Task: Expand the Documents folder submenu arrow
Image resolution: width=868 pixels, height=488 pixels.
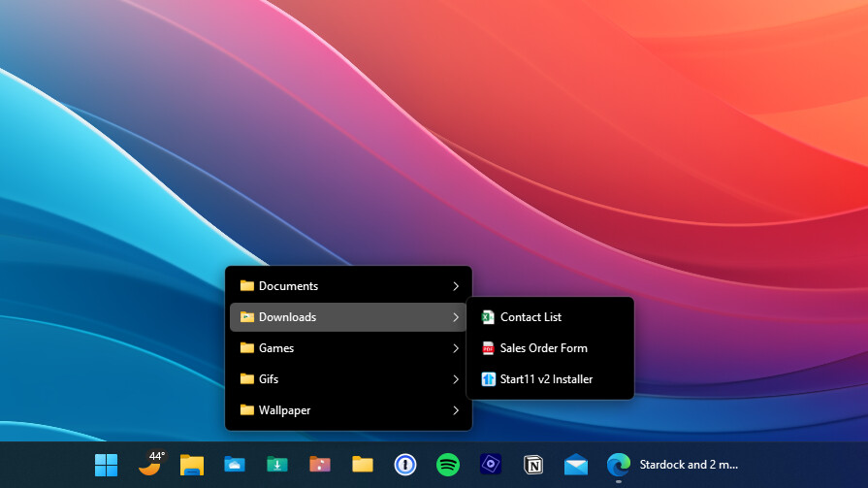Action: tap(456, 286)
